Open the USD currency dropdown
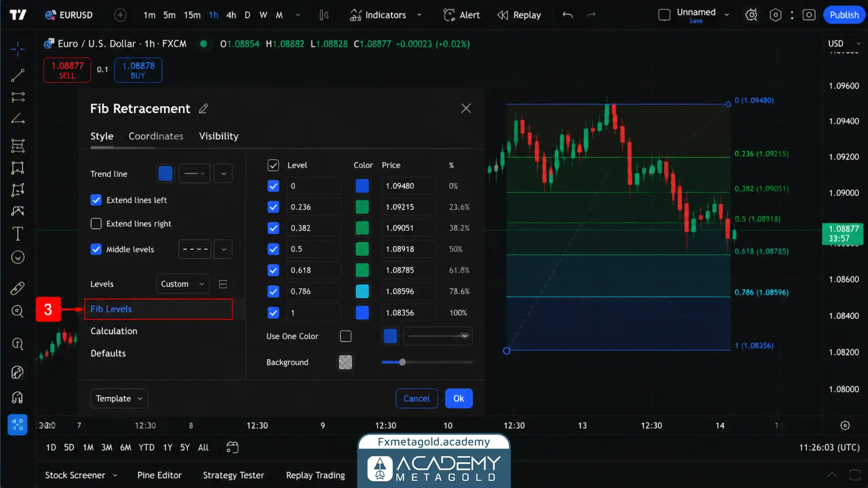This screenshot has width=868, height=488. pyautogui.click(x=844, y=44)
